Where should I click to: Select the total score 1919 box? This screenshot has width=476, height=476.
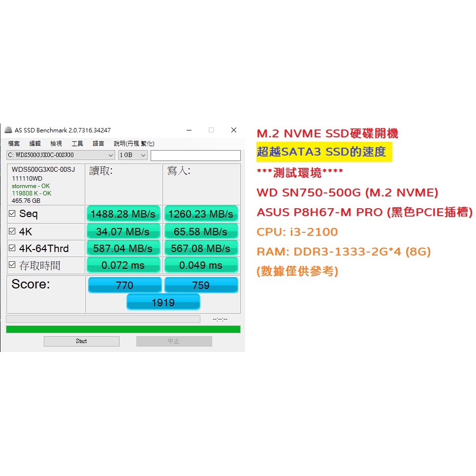[163, 302]
